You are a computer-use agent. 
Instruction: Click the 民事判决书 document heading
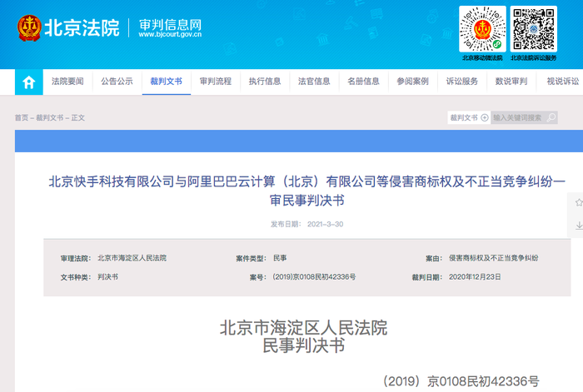304,345
